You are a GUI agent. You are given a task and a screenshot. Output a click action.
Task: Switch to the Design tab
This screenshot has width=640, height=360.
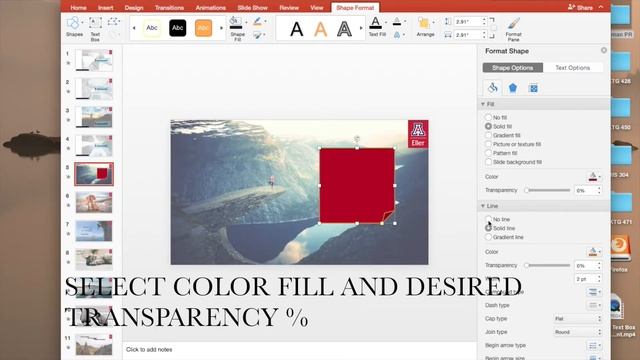(x=134, y=8)
